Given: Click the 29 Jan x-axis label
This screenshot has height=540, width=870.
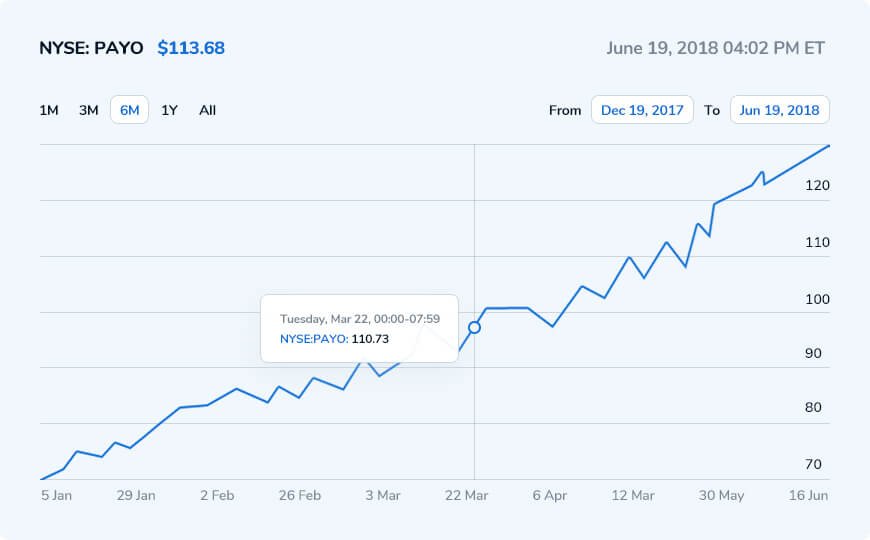Looking at the screenshot, I should click(136, 494).
